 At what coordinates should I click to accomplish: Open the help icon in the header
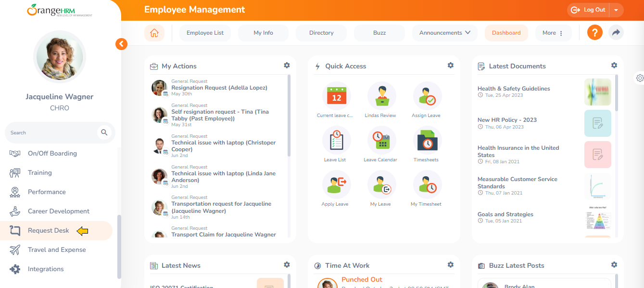pos(594,32)
